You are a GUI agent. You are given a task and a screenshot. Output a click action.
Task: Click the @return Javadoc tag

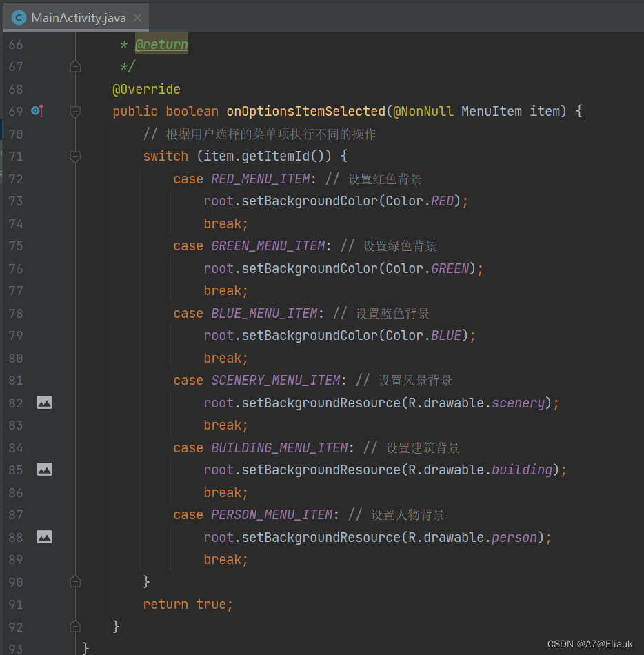161,44
